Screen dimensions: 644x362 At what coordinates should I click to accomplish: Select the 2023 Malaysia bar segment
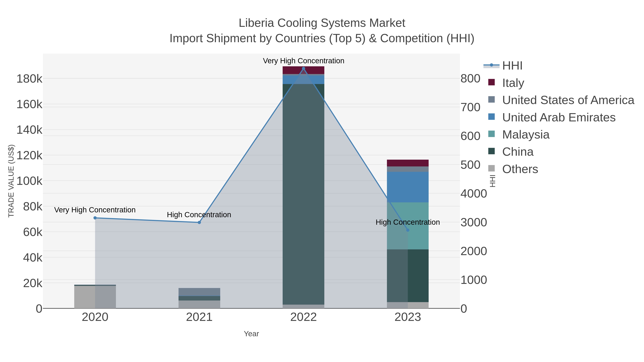click(x=408, y=226)
